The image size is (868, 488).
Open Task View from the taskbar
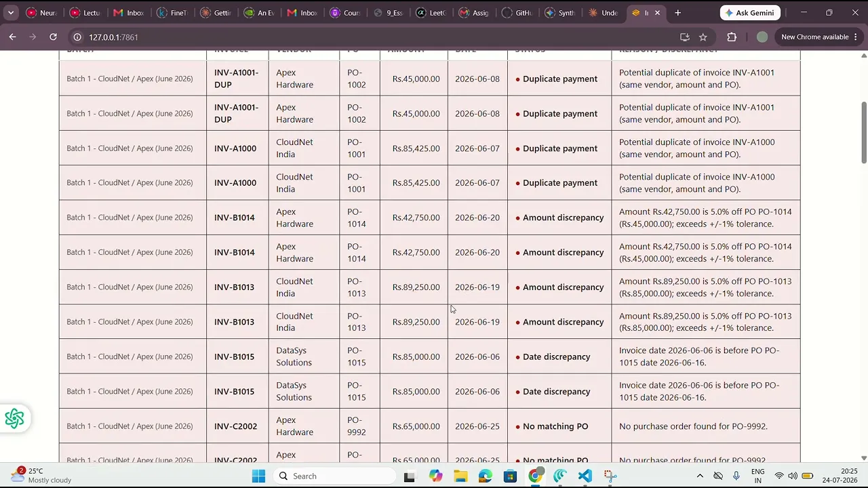click(409, 476)
